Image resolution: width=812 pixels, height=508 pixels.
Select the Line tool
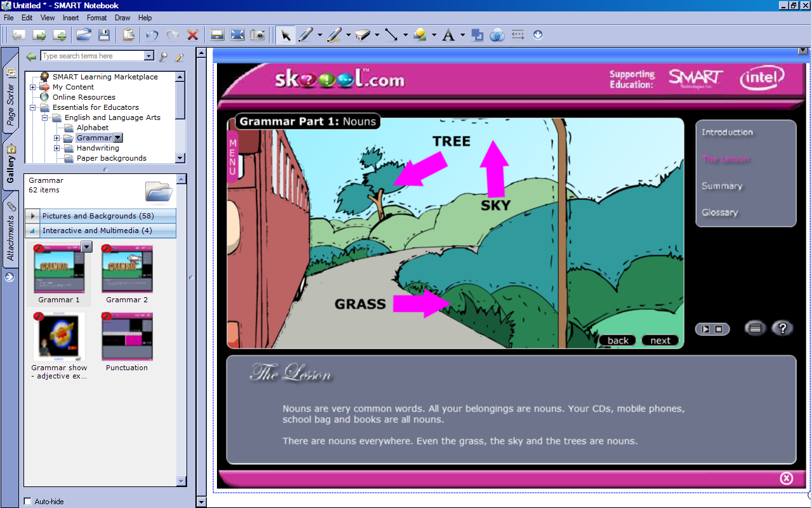pyautogui.click(x=391, y=35)
